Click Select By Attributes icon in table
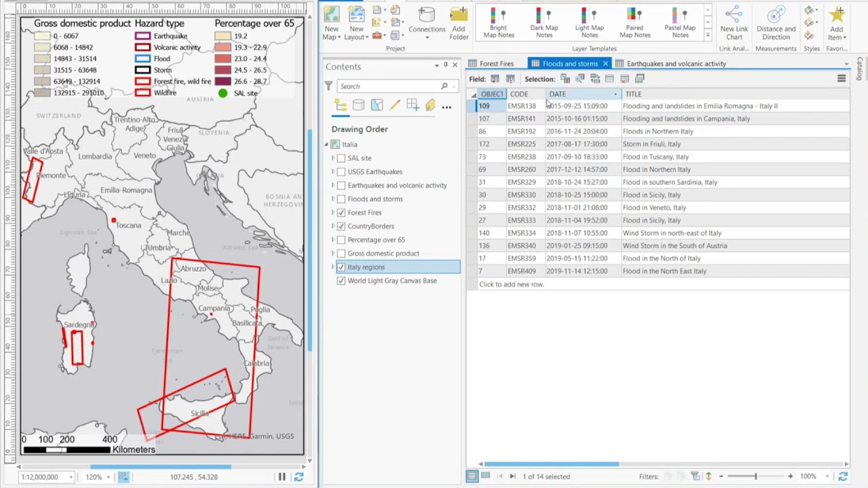The width and height of the screenshot is (868, 488). (x=565, y=79)
